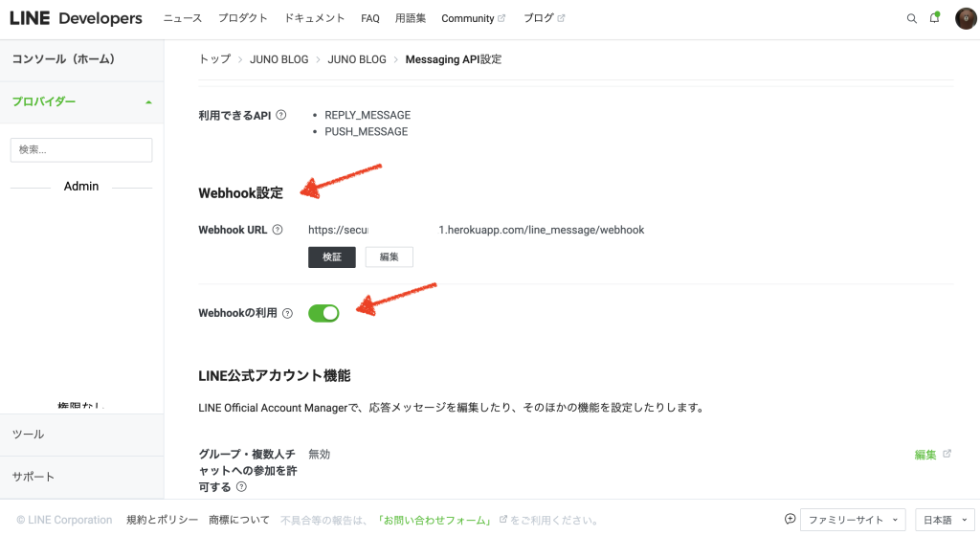Open the プロダクト menu
Screen dimensions: 980x536
[x=242, y=18]
